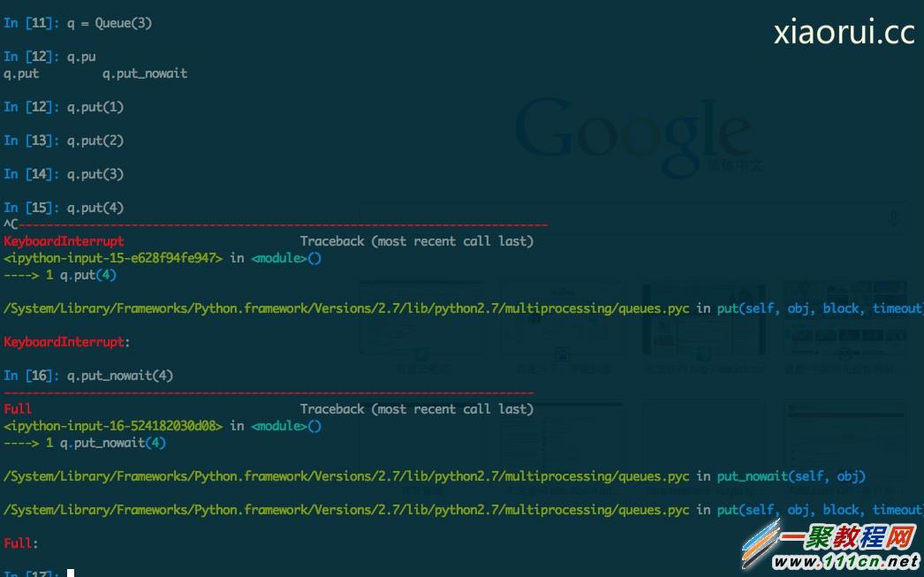Click the command 'q.put(1)'
This screenshot has height=577, width=924.
point(95,107)
